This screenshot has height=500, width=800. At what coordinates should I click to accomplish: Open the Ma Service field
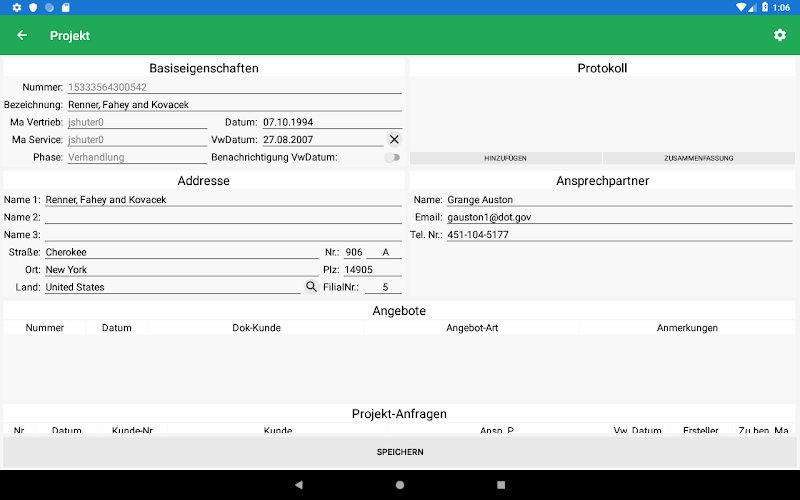(x=137, y=139)
